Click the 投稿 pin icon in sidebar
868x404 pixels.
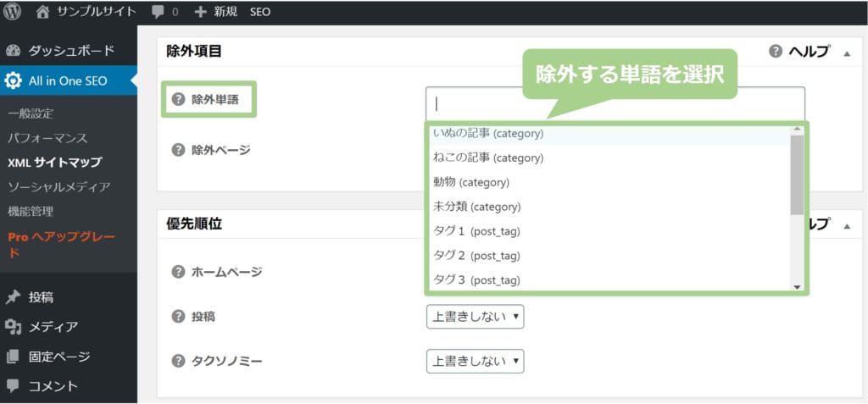tap(13, 297)
